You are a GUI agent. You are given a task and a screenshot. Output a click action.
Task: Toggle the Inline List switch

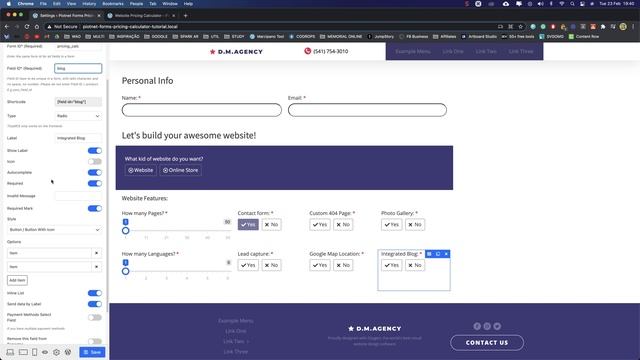tap(95, 293)
